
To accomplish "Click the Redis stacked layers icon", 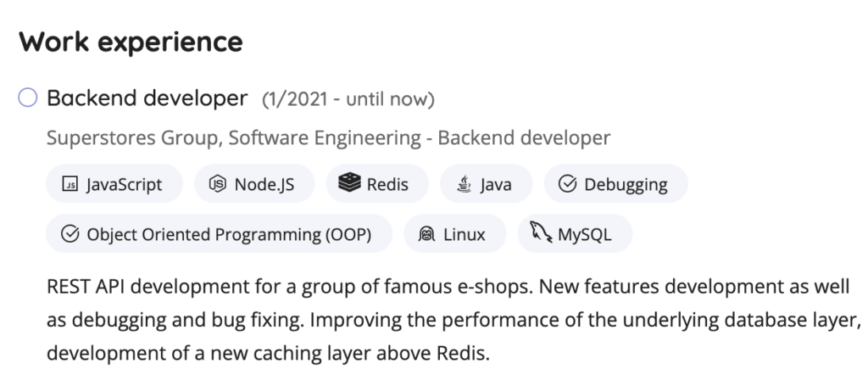I will tap(349, 183).
